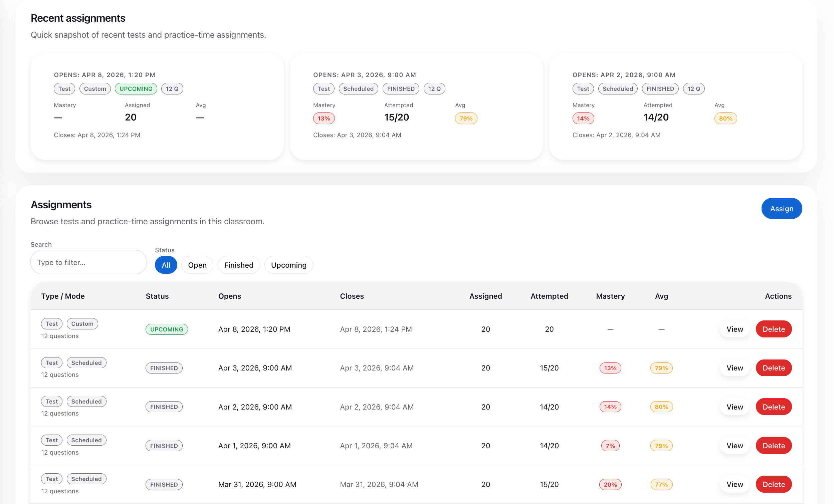The height and width of the screenshot is (504, 834).
Task: Delete the Apr 3, 2026 finished test
Action: [774, 368]
